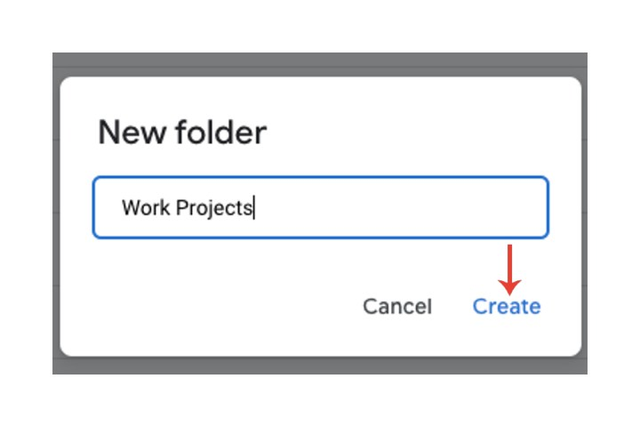Dismiss the New folder dialog via Cancel

point(397,306)
